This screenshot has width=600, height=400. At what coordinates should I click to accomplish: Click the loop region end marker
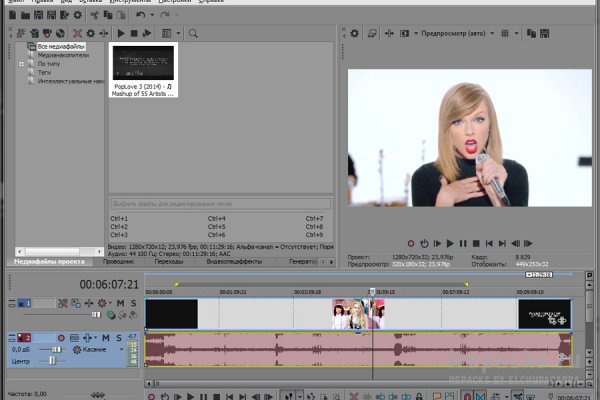466,284
